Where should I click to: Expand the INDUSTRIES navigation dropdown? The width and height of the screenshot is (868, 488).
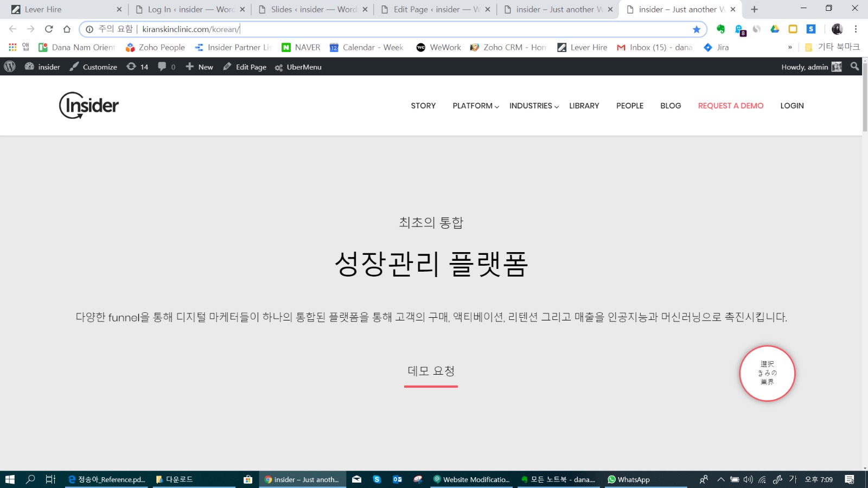pos(534,106)
